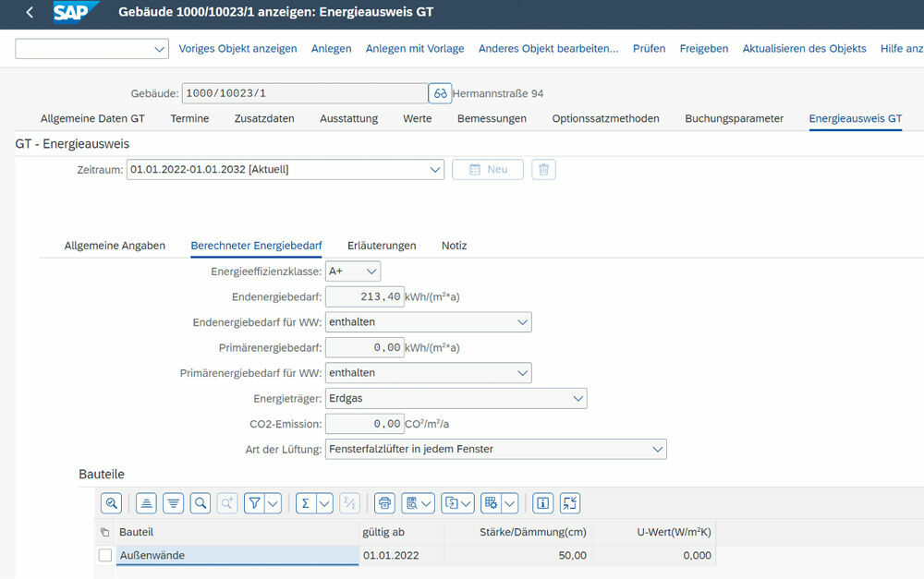The image size is (924, 579).
Task: Click the binoculars icon next to Gebäude field
Action: [439, 92]
